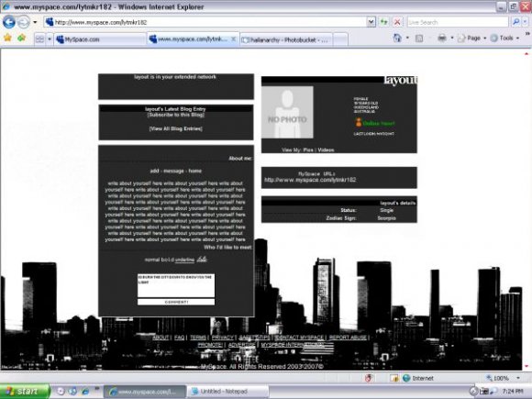The height and width of the screenshot is (399, 532).
Task: Open Untitled - Notepad from taskbar
Action: pyautogui.click(x=227, y=392)
